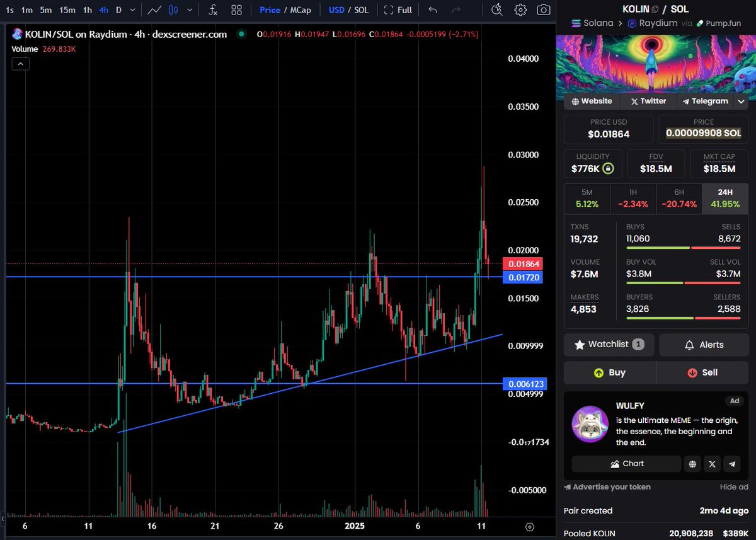
Task: Select the 6H stats tab
Action: 679,198
